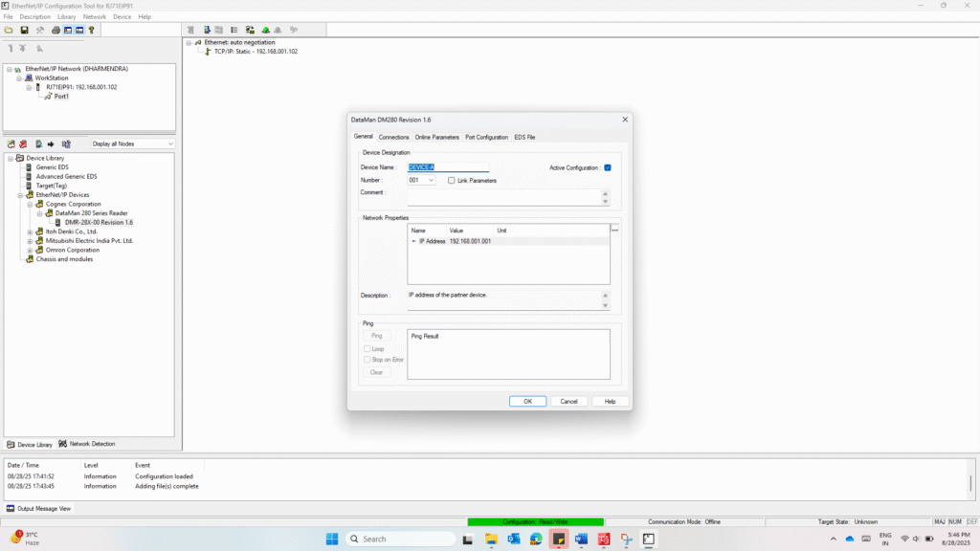This screenshot has width=980, height=551.
Task: Collapse the Ethernet: auto negotiation node
Action: click(189, 42)
